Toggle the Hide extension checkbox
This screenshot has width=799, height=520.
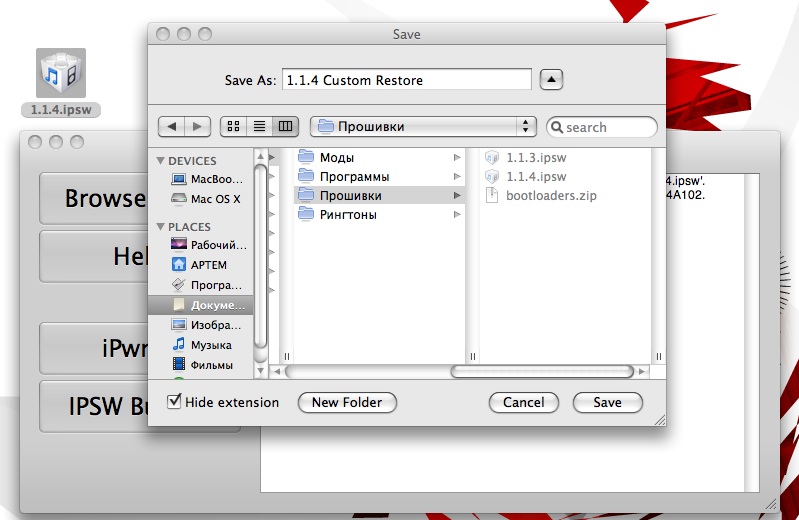pos(174,401)
